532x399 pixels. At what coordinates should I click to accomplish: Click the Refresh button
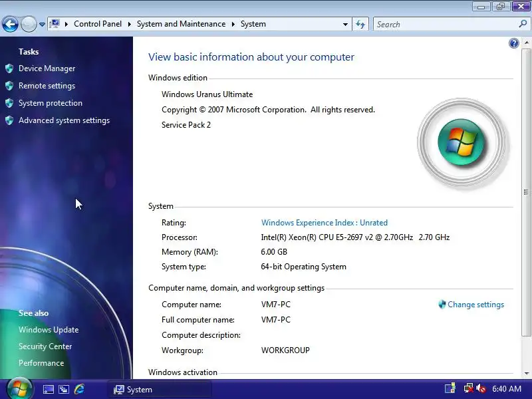coord(360,25)
